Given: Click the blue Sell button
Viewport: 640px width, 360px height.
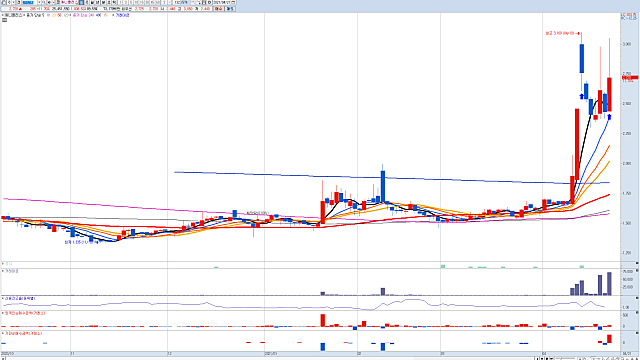Looking at the screenshot, I should point(230,9).
